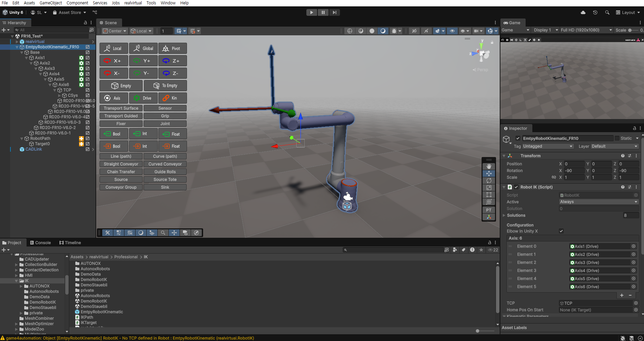Add element with plus button in Axis list

(x=622, y=295)
